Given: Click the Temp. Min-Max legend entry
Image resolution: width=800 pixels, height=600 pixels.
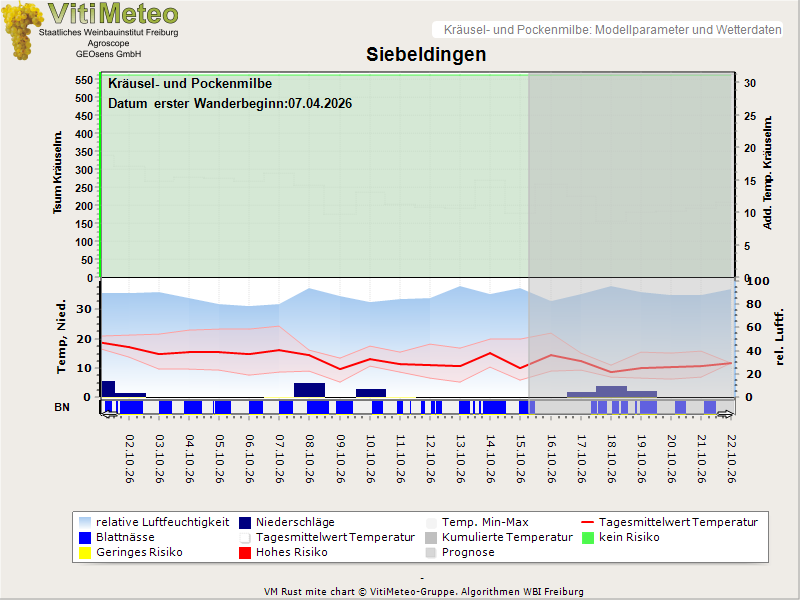Looking at the screenshot, I should [478, 522].
